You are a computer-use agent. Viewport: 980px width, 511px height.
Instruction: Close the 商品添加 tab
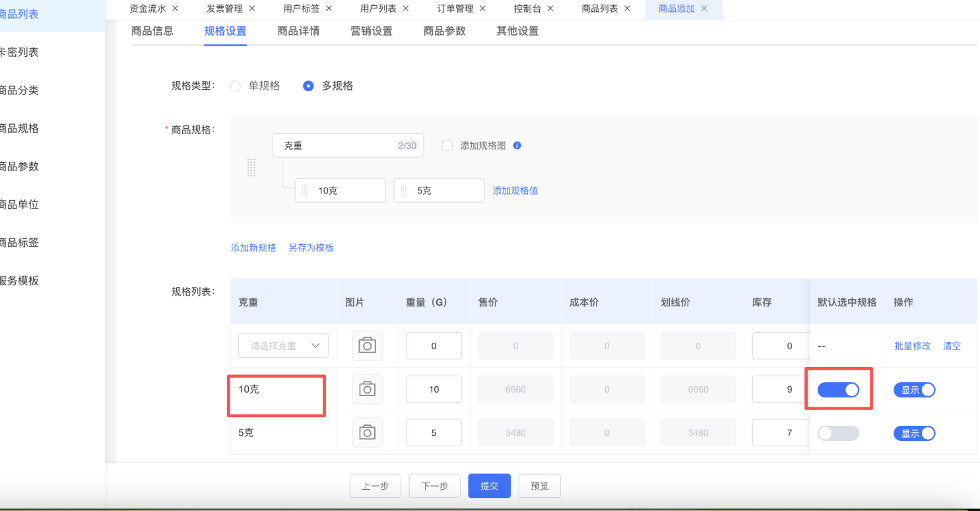pos(704,9)
